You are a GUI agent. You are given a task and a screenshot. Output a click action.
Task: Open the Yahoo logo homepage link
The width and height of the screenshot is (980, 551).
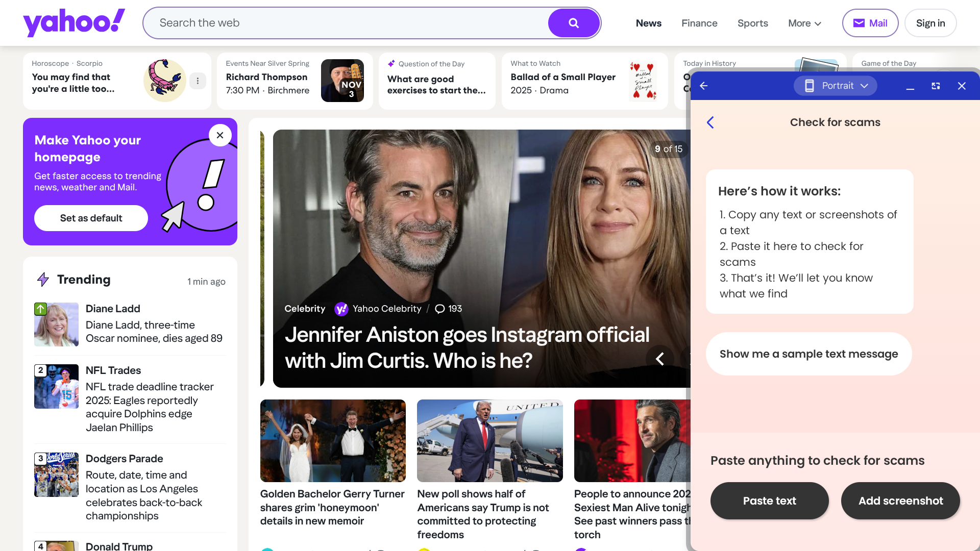click(x=74, y=23)
